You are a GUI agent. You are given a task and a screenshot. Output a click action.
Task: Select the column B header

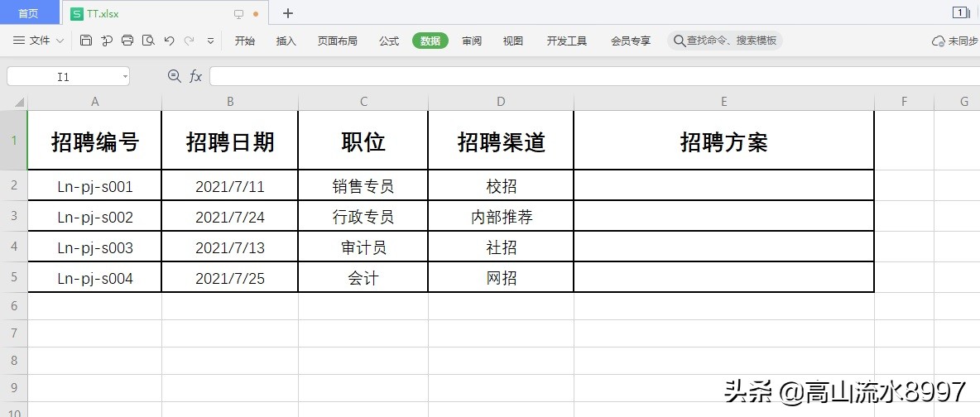coord(230,102)
